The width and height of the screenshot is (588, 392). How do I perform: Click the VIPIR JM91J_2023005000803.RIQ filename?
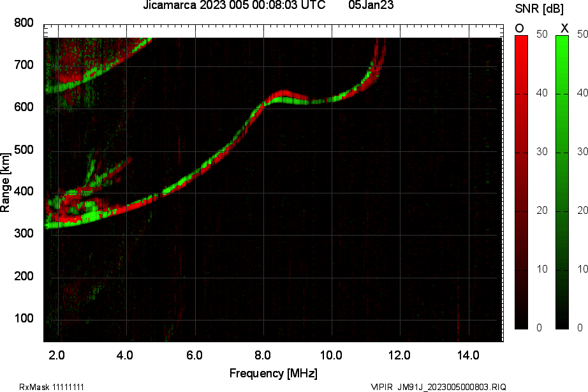pos(438,387)
